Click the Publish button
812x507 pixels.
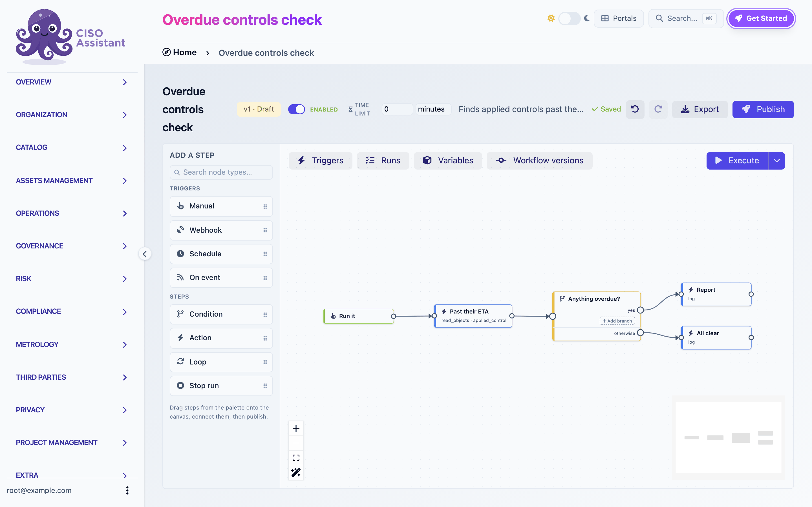[763, 109]
